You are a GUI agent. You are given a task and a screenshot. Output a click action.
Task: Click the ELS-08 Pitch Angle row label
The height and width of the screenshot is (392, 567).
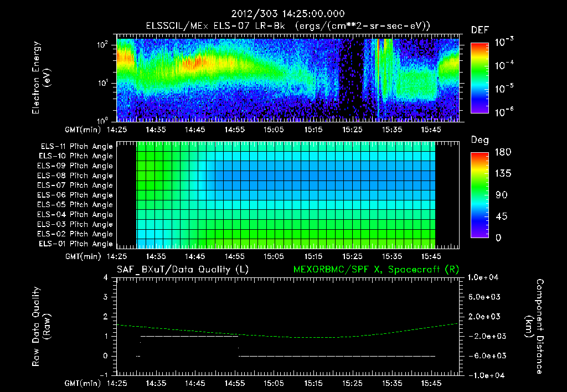[x=75, y=176]
